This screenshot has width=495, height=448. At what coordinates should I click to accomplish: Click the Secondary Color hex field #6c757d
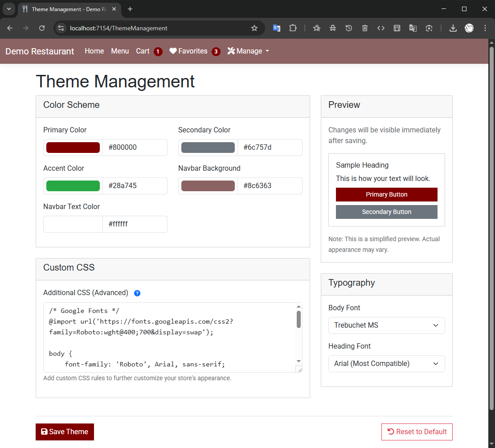tap(270, 148)
